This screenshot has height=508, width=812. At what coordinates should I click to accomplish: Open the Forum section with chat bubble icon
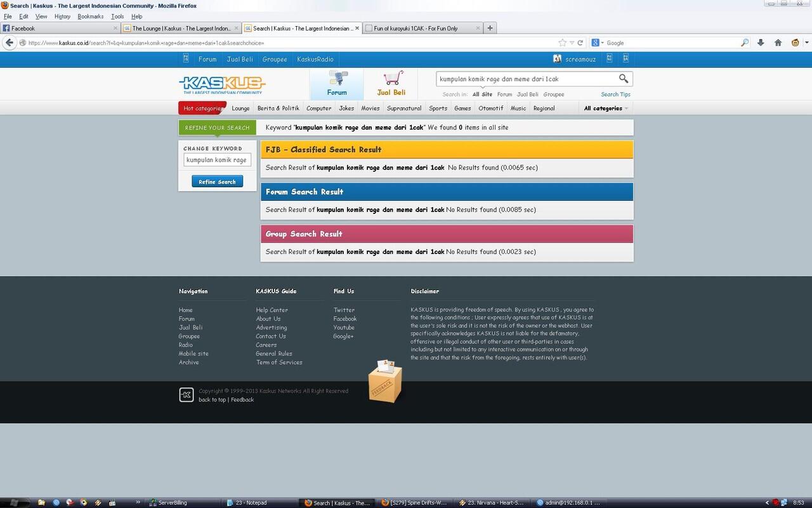337,83
